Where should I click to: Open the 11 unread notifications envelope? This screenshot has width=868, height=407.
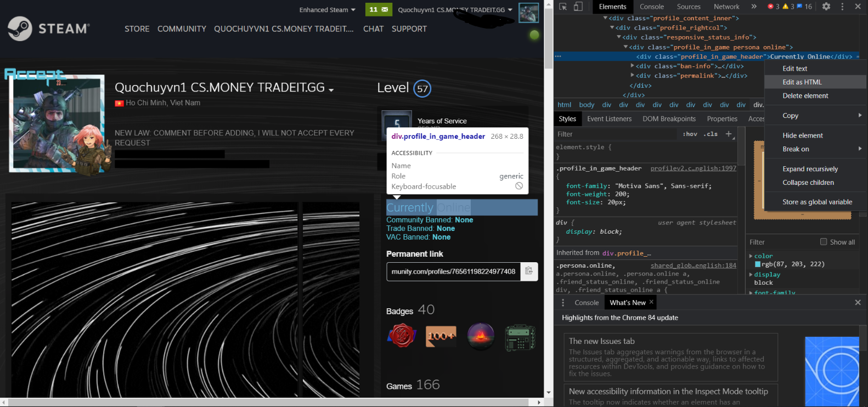coord(379,9)
